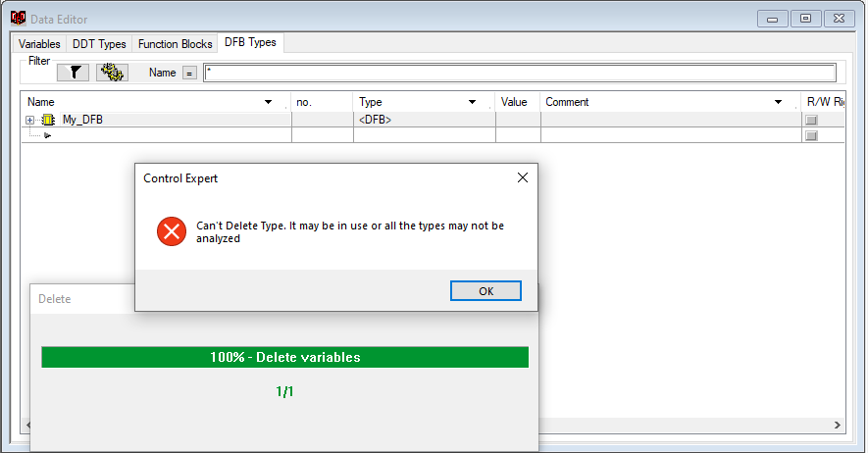Switch to the Variables tab

(x=39, y=44)
